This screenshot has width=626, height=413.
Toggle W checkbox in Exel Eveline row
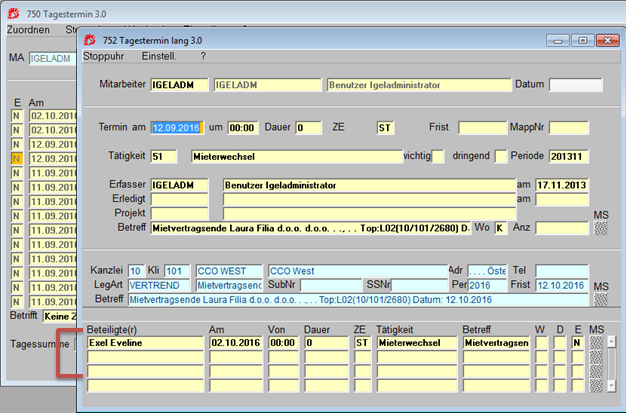tap(541, 343)
